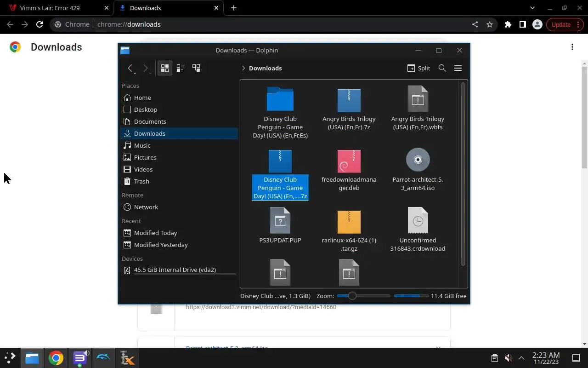Switch Dolphin to Compact view mode
The width and height of the screenshot is (588, 368).
[181, 68]
